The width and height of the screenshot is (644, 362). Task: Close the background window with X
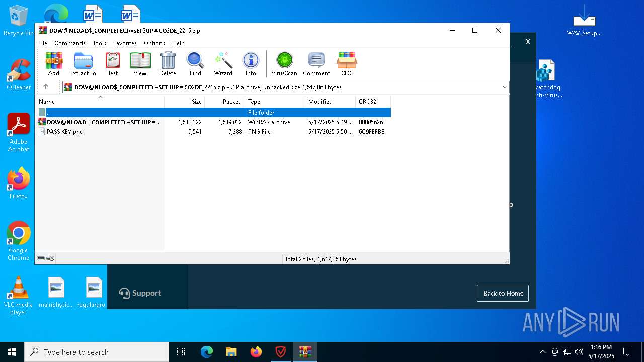(528, 42)
